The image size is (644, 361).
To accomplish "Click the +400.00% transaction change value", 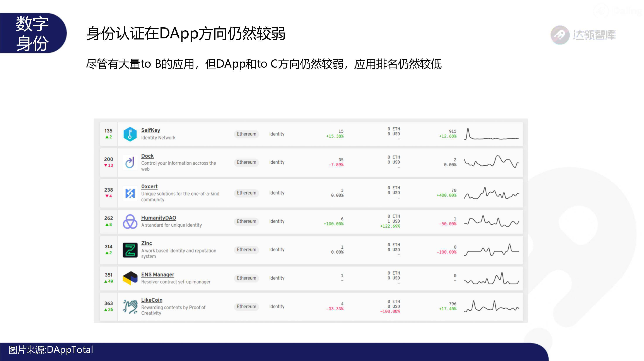I will 446,195.
